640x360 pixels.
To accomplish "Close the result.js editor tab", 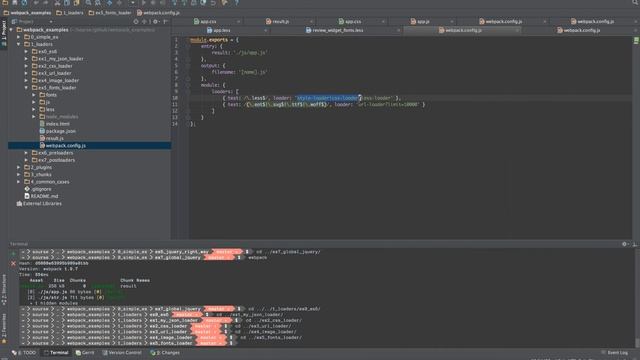I will pyautogui.click(x=311, y=21).
